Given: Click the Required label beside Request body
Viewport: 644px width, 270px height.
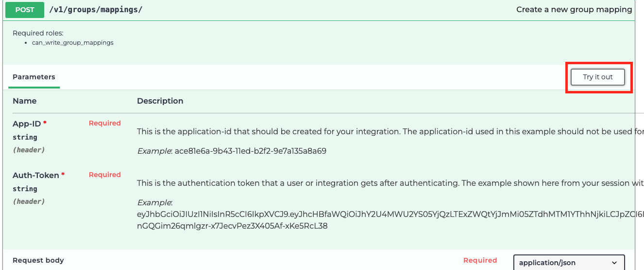Looking at the screenshot, I should pos(480,261).
